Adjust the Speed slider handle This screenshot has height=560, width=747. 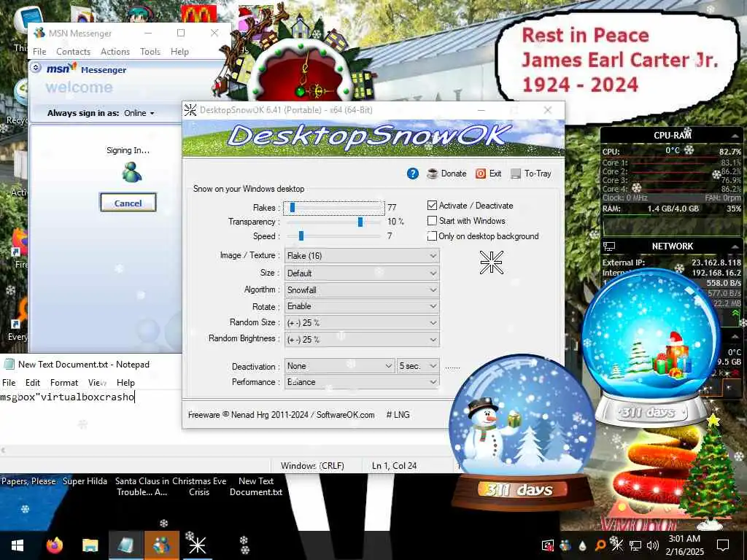(x=301, y=236)
